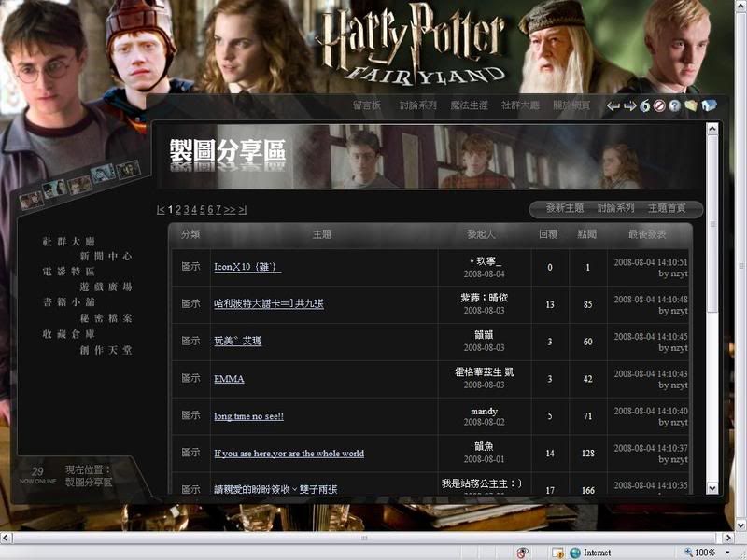The width and height of the screenshot is (747, 560).
Task: Click author name 霍格華茲生 凱
Action: [484, 371]
